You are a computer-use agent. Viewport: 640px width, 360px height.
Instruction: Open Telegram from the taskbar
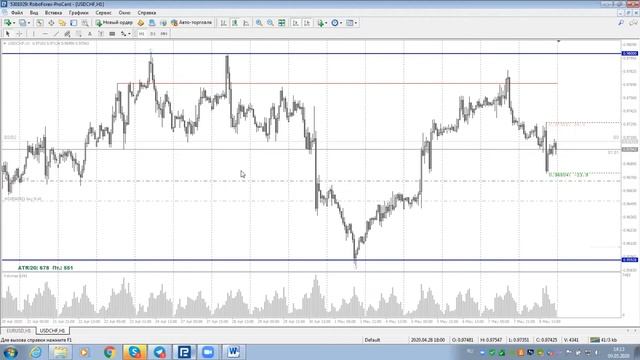(x=160, y=352)
